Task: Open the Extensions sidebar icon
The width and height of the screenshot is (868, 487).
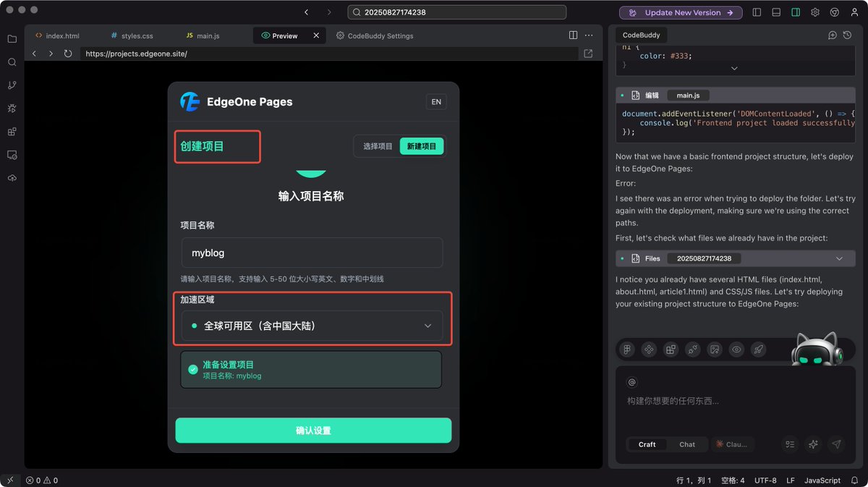Action: click(12, 132)
